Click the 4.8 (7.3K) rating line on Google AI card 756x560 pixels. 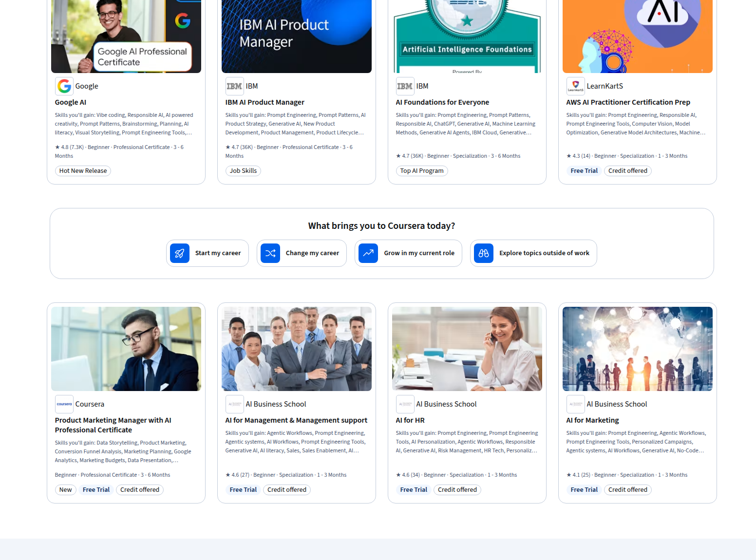(119, 151)
